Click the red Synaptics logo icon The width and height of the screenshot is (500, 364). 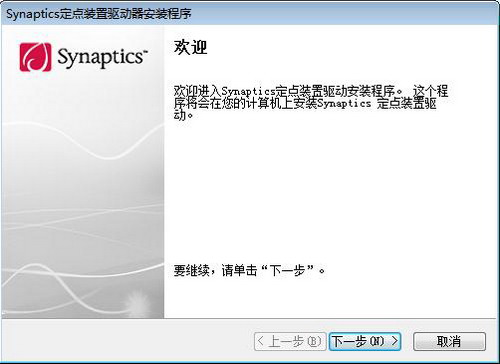tap(36, 57)
